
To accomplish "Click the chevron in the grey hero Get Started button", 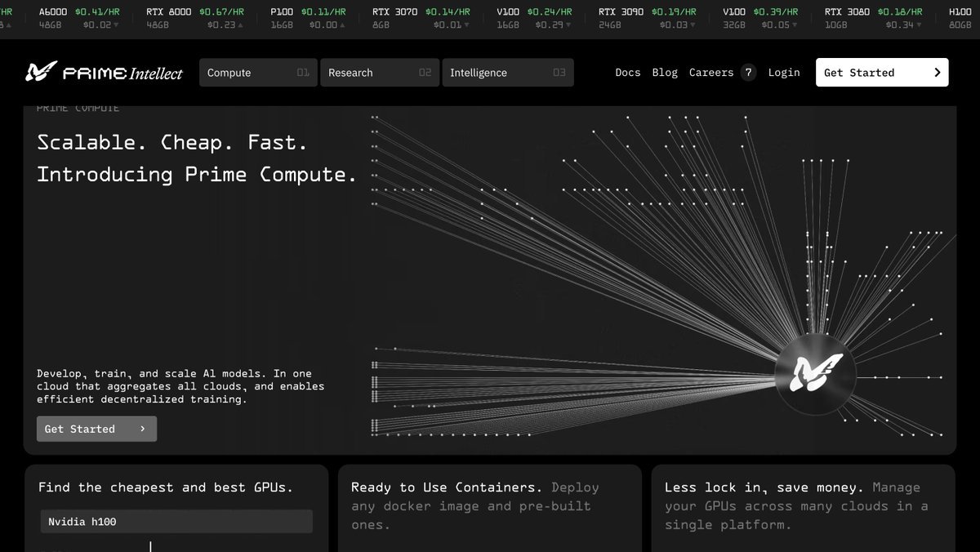I will (143, 429).
